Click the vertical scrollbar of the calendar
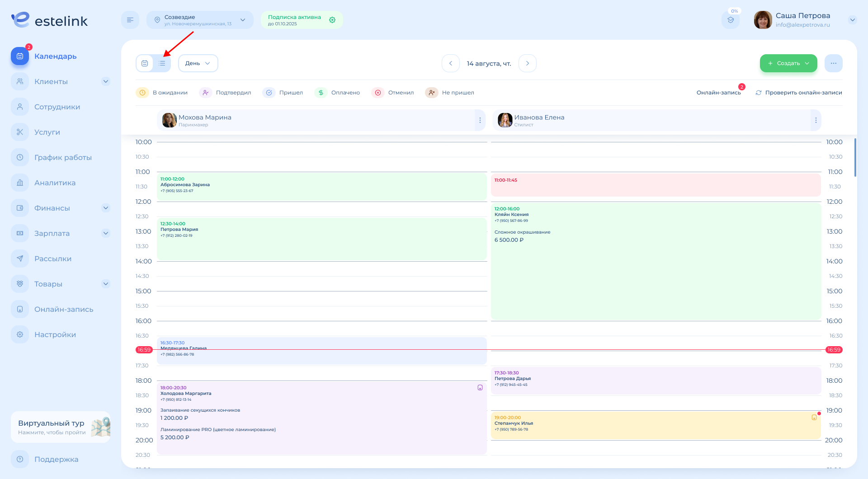 pos(855,158)
